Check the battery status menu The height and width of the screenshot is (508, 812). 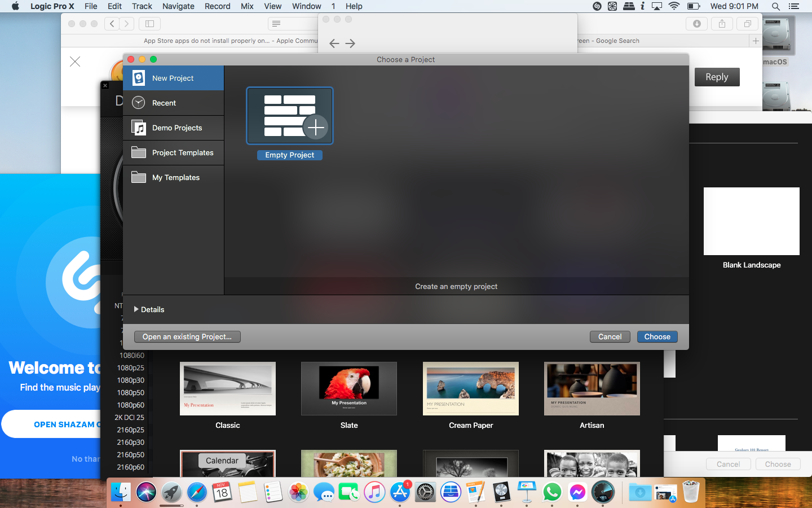coord(694,6)
